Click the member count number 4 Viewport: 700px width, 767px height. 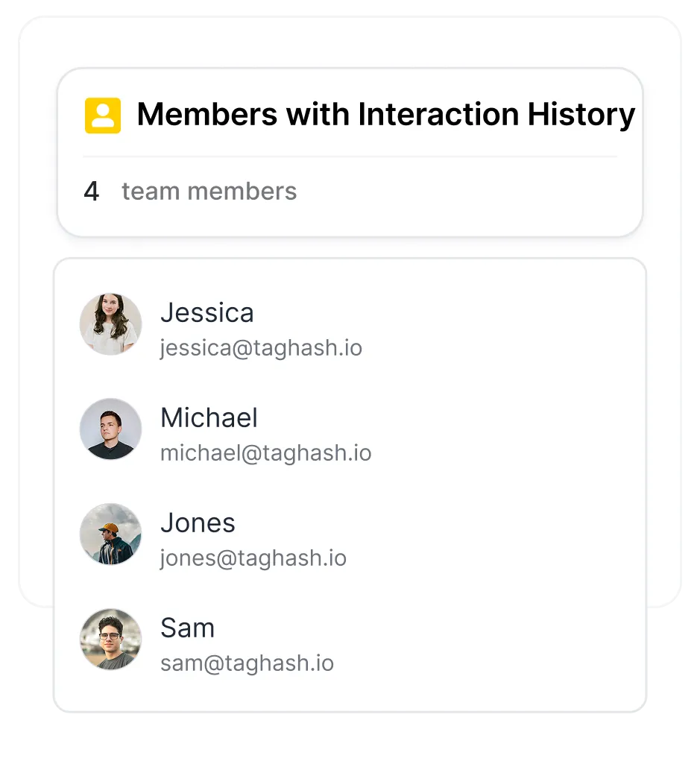coord(92,192)
